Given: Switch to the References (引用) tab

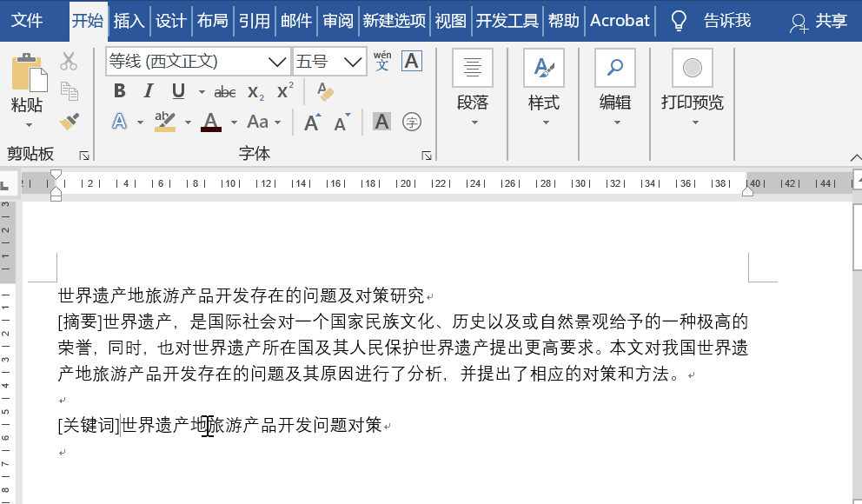Looking at the screenshot, I should pos(254,20).
